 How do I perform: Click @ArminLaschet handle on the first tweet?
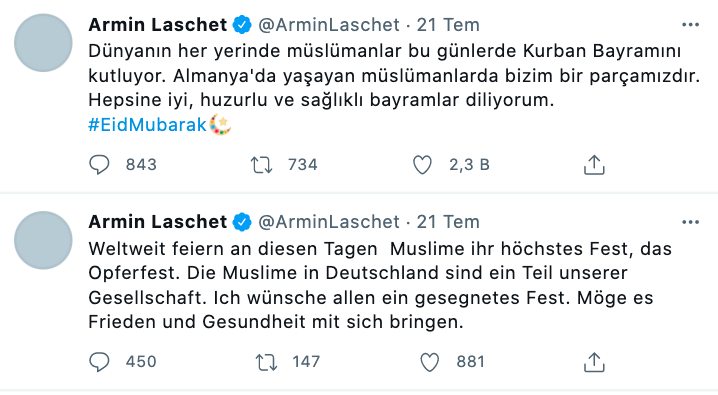click(x=329, y=25)
